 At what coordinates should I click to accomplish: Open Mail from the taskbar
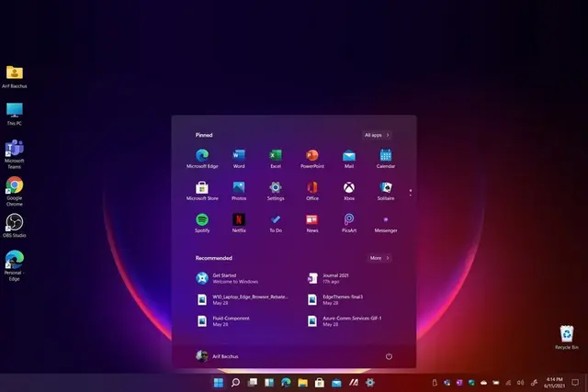pyautogui.click(x=336, y=383)
